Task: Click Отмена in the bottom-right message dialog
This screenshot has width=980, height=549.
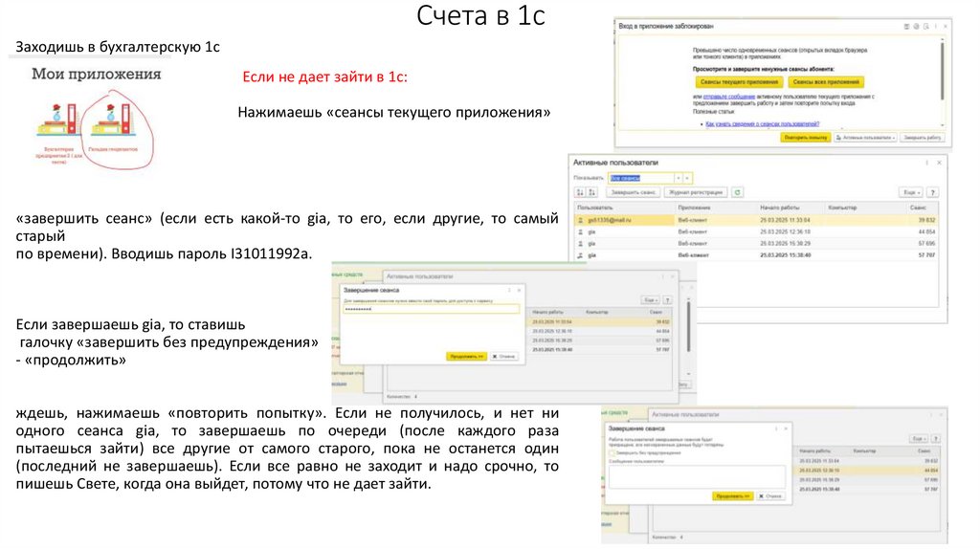Action: 770,495
